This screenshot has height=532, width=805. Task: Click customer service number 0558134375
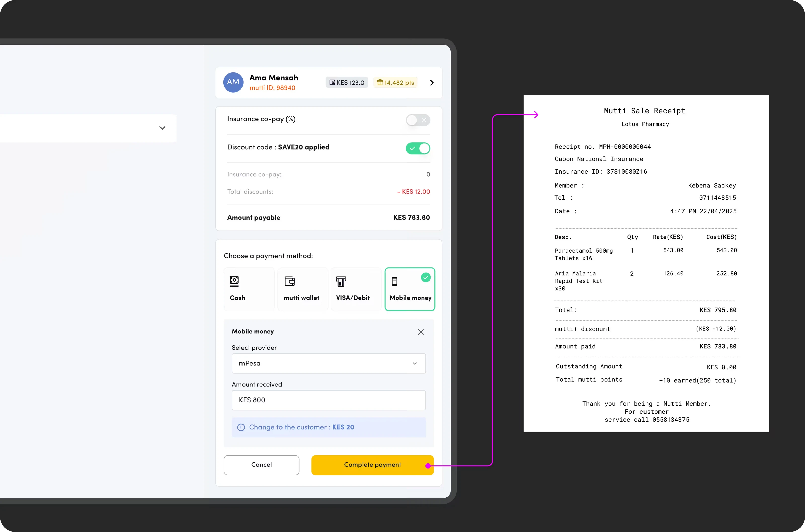pos(671,420)
